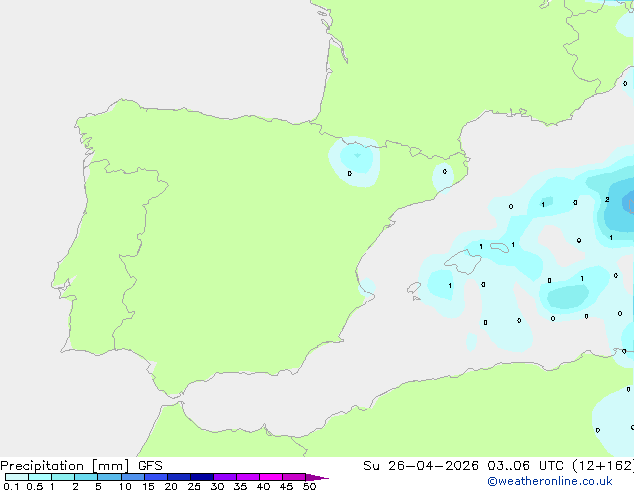Viewport: 634px width, 490px height.
Task: Click the 1–2 mm legend color box
Action: click(63, 477)
